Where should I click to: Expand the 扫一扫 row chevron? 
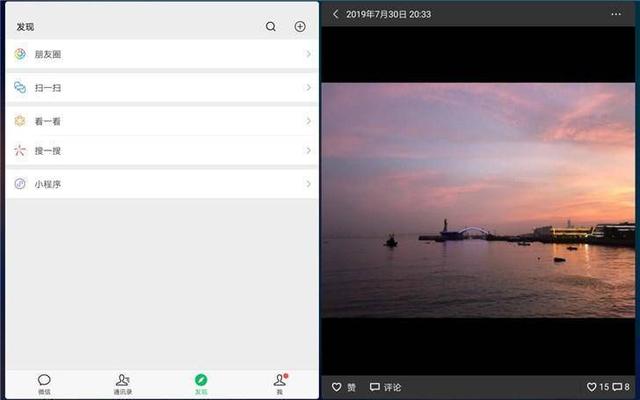click(309, 87)
